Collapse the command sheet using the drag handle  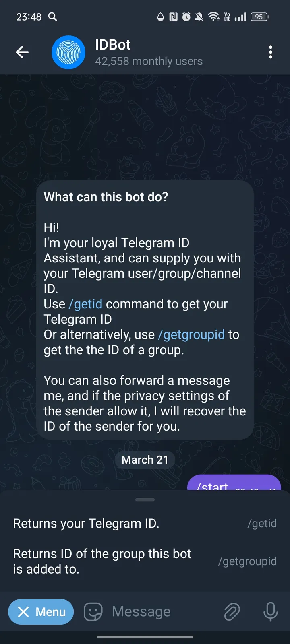[x=145, y=499]
